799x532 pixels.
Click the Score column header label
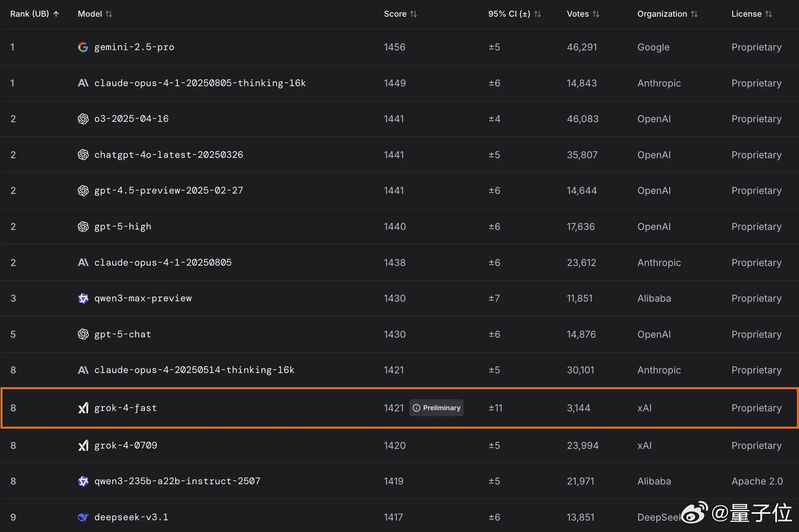[395, 14]
